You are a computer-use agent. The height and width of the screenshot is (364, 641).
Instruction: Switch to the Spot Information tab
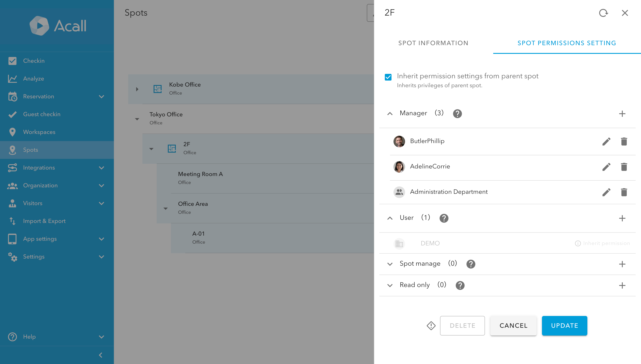(x=433, y=43)
